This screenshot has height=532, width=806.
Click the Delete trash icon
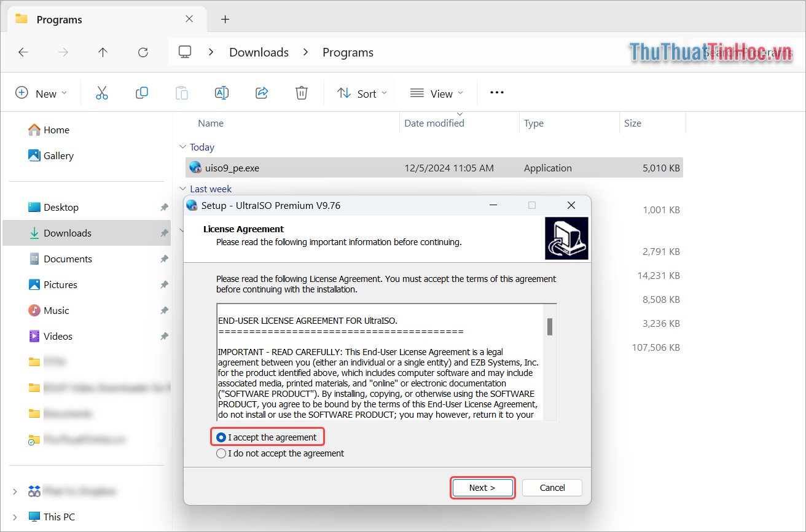pos(302,93)
